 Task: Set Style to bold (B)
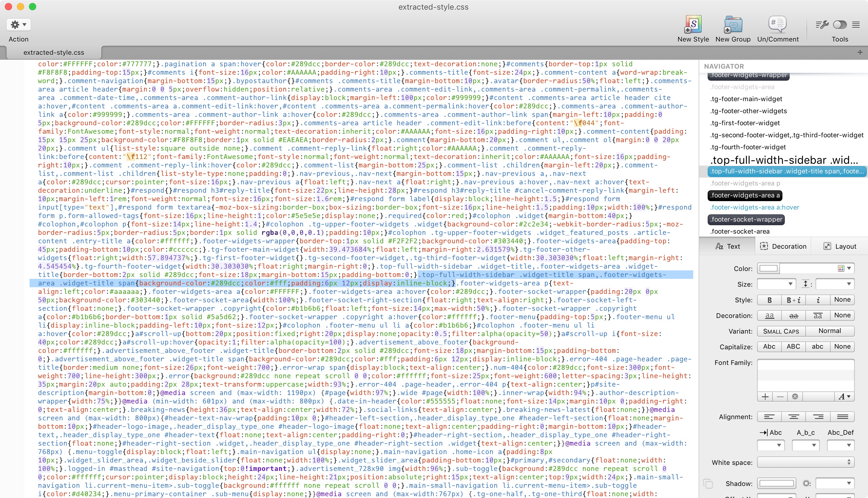[769, 300]
